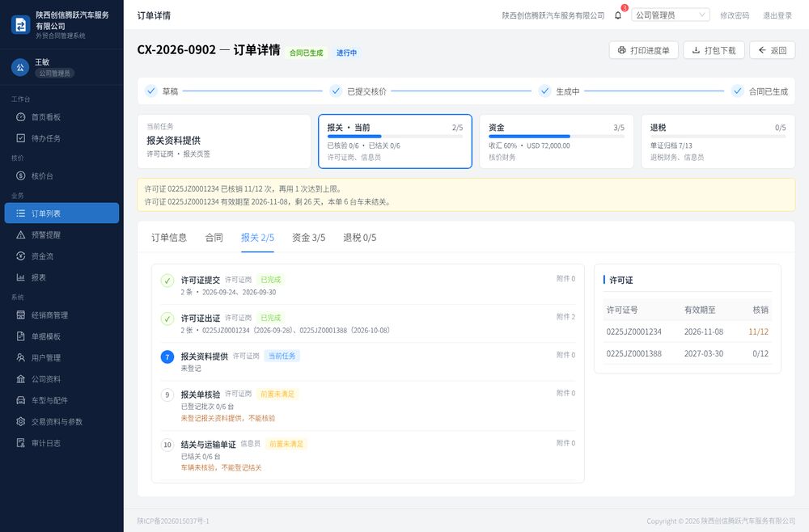Click the 合同已生成 green status tag

[x=306, y=53]
